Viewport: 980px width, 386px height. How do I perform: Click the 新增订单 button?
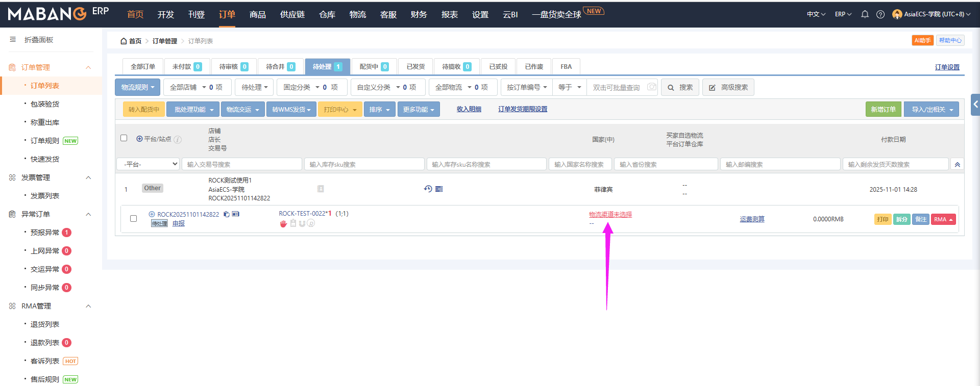883,109
